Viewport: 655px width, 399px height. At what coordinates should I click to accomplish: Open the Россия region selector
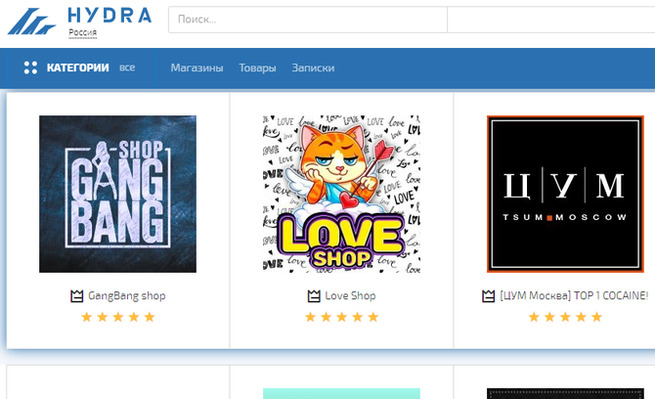coord(83,33)
